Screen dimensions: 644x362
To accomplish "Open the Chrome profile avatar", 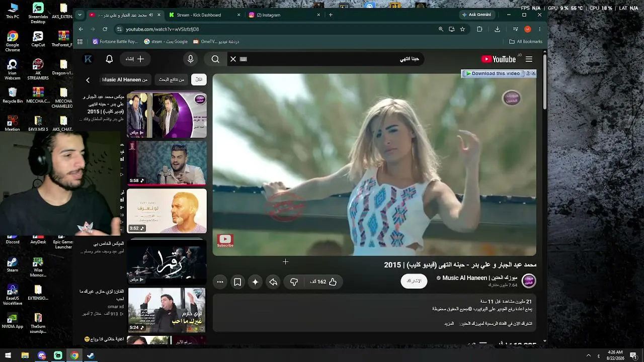I will point(527,29).
